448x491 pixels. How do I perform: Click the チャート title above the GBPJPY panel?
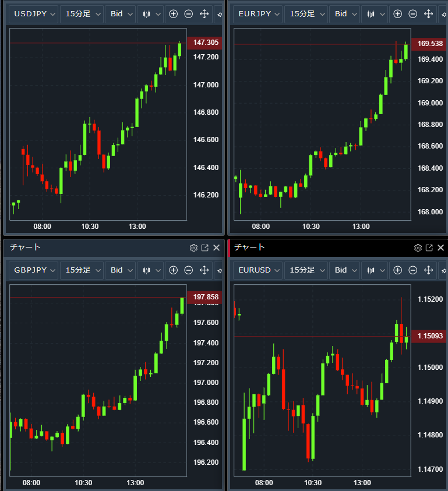(x=26, y=248)
